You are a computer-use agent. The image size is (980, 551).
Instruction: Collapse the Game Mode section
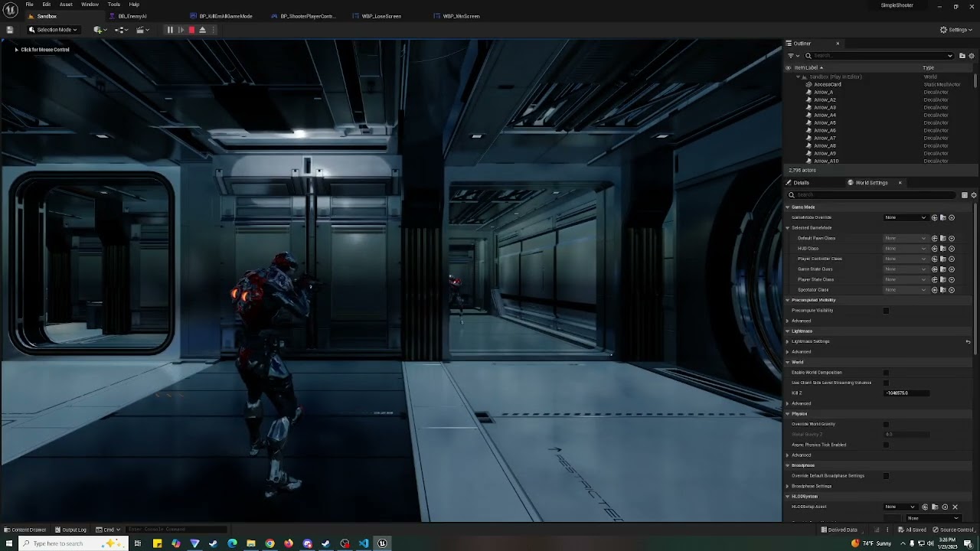pyautogui.click(x=787, y=207)
